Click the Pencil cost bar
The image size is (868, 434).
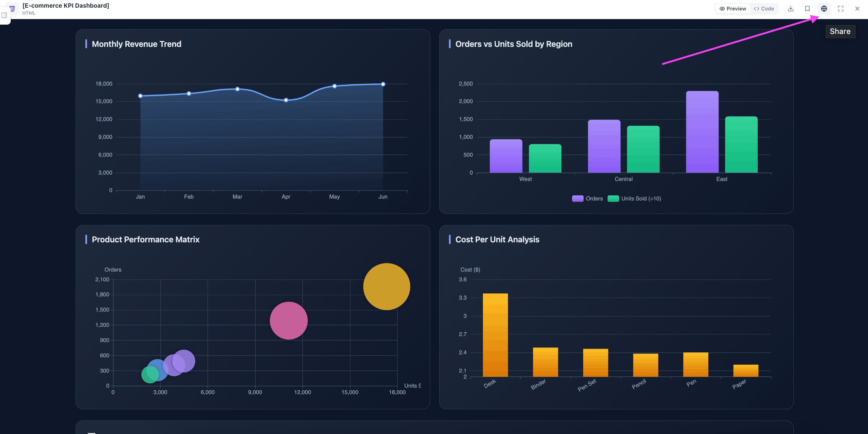(646, 365)
